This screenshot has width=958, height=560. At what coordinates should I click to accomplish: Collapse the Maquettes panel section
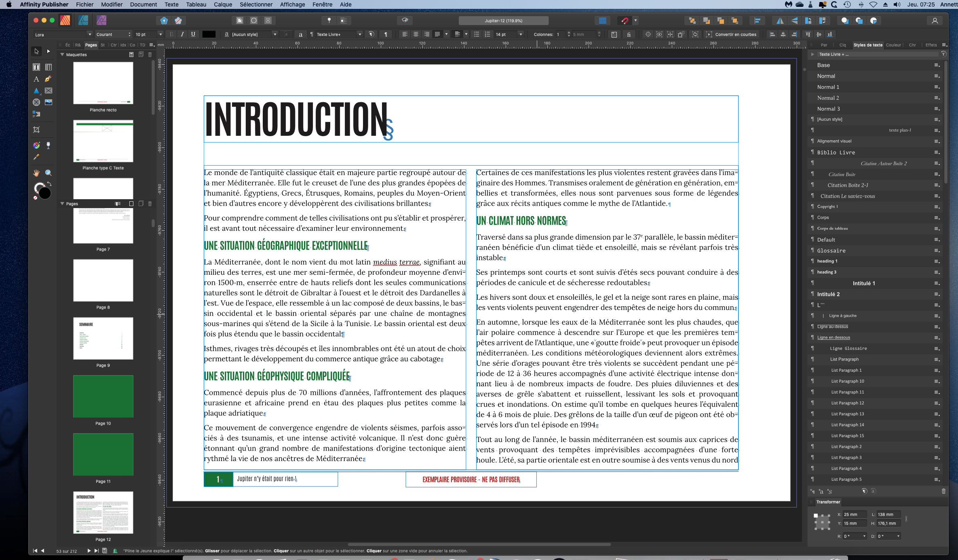pyautogui.click(x=61, y=54)
